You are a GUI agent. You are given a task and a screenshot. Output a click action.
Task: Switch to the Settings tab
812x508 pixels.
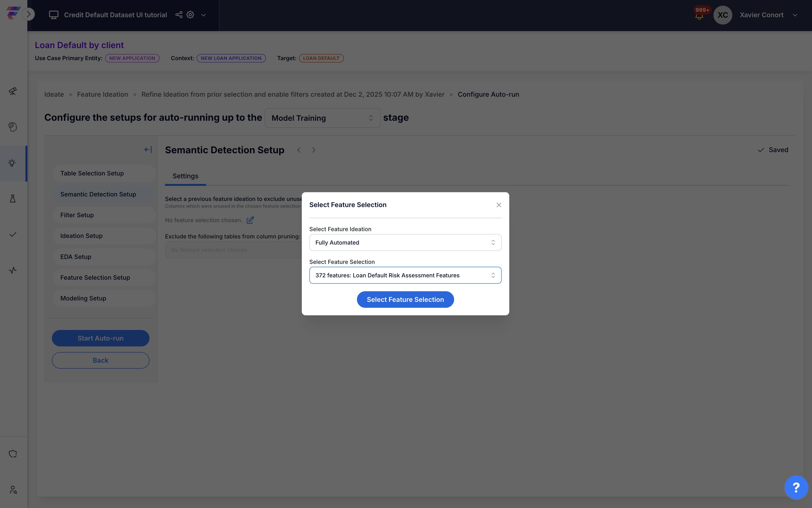[x=185, y=176]
